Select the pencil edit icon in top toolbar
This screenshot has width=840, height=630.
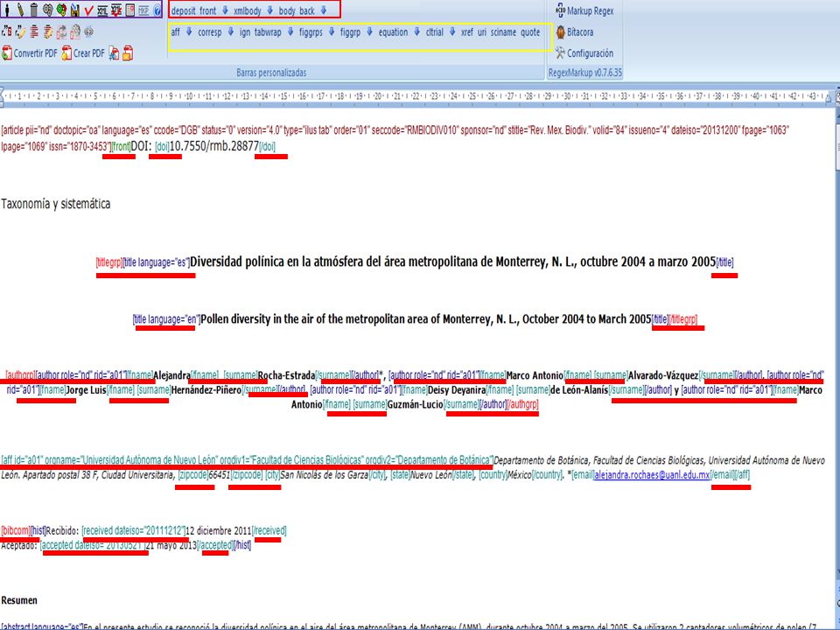click(x=20, y=10)
